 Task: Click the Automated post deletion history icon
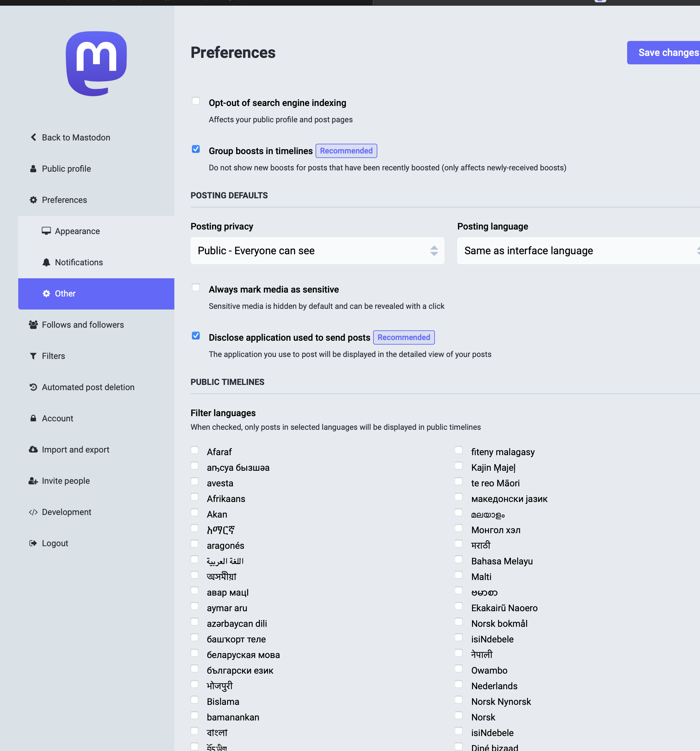tap(33, 387)
